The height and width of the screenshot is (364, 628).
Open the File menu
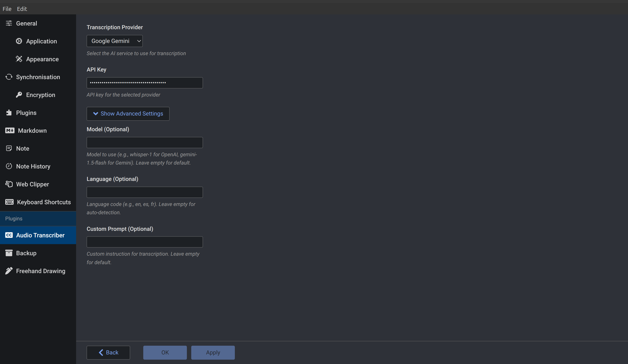click(7, 9)
